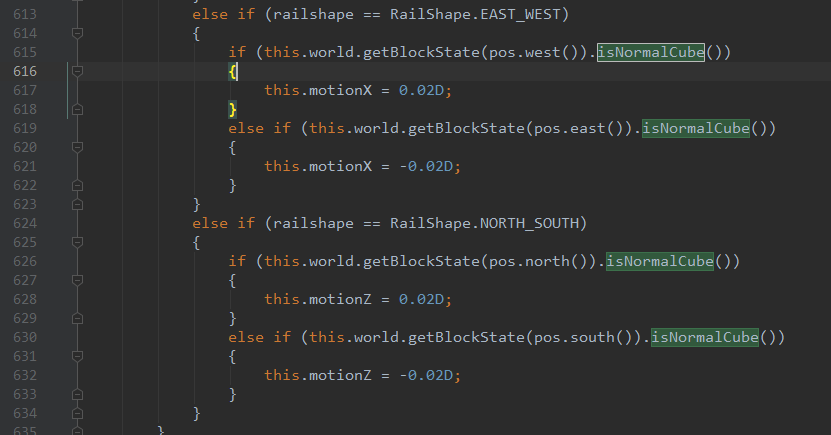Click the value -0.02D on the motionZ line
The height and width of the screenshot is (435, 831).
426,375
